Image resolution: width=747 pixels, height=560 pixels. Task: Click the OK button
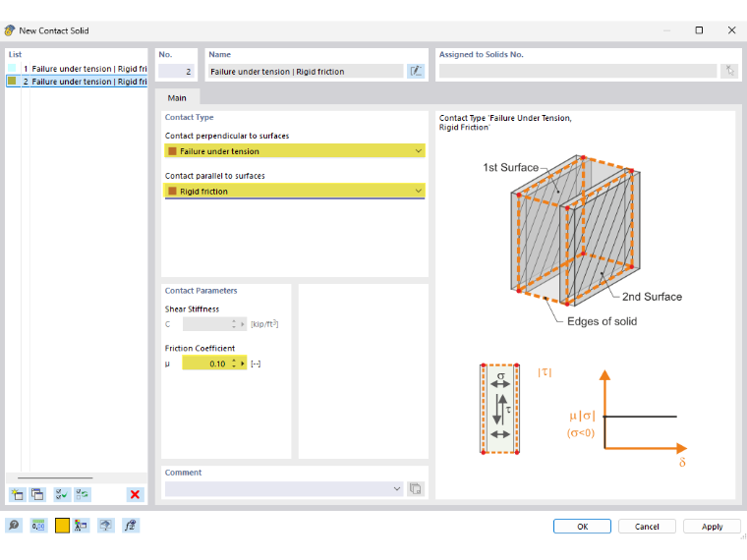tap(582, 527)
